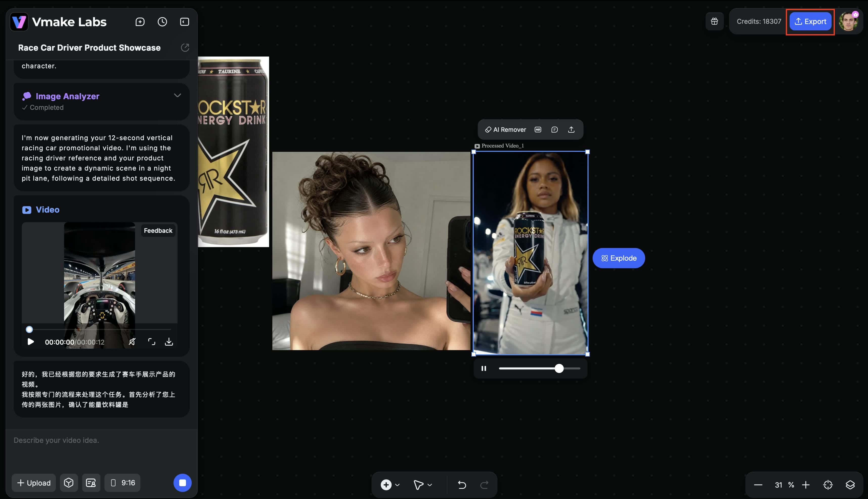This screenshot has width=868, height=499.
Task: Select the Processed Video_1 on canvas
Action: [531, 253]
